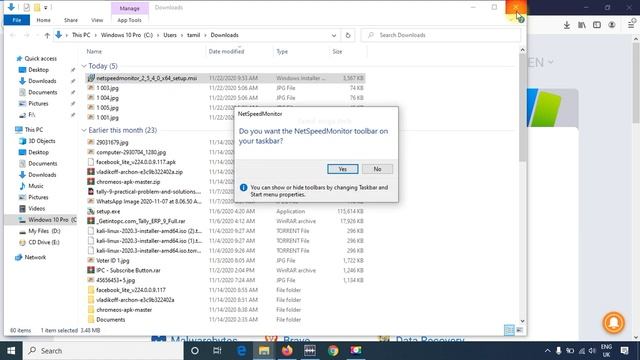The width and height of the screenshot is (640, 360).
Task: Click Quick Access Toolbar customize dropdown
Action: tap(46, 7)
